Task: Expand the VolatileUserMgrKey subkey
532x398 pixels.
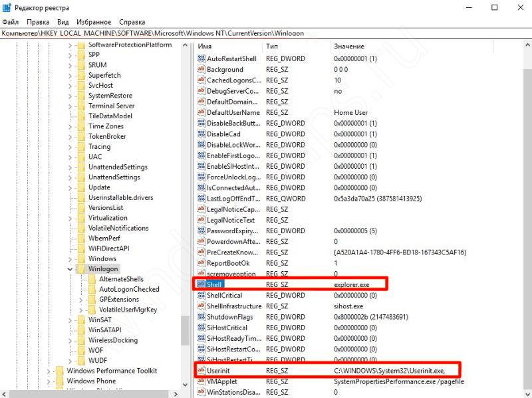Action: [80, 310]
